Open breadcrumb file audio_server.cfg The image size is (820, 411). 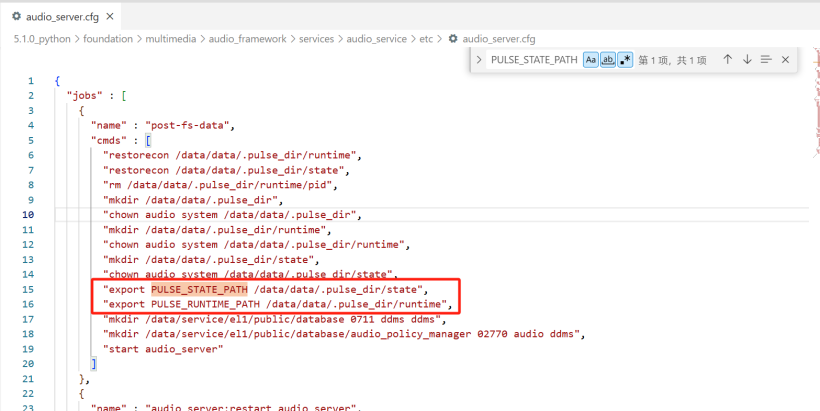[498, 39]
